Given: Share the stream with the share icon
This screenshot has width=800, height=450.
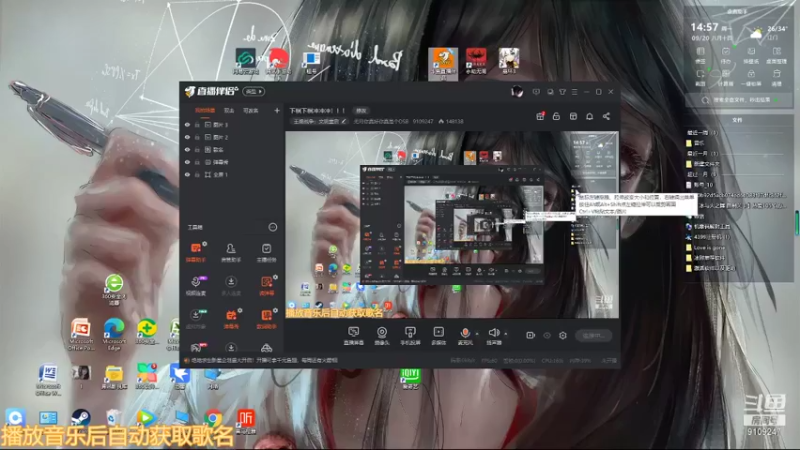Looking at the screenshot, I should coord(606,116).
